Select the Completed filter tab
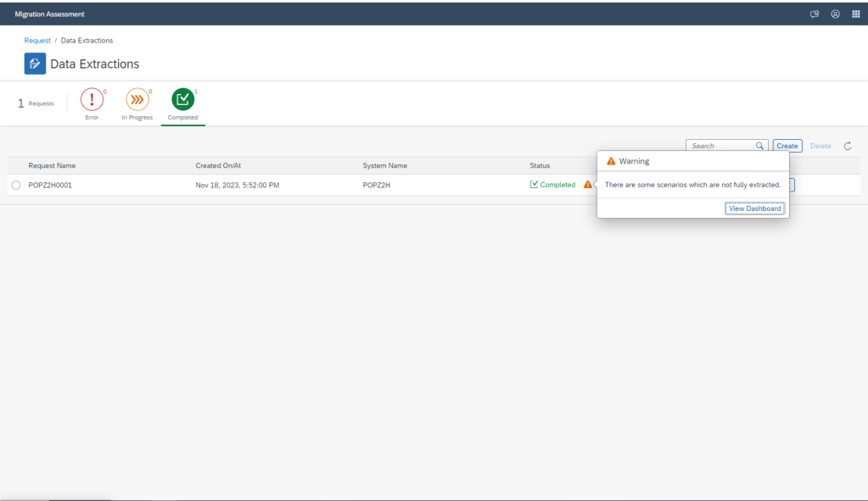The height and width of the screenshot is (501, 868). coord(182,102)
